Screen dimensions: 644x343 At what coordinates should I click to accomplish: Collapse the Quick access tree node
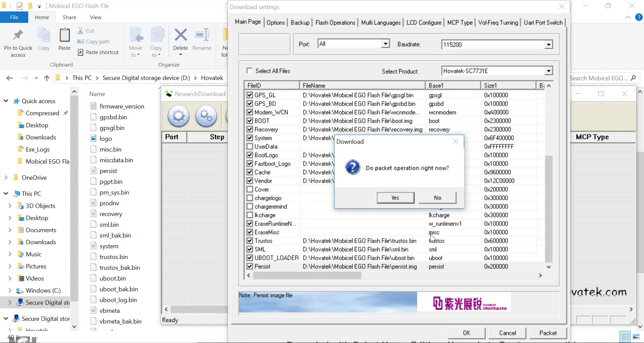coord(6,101)
